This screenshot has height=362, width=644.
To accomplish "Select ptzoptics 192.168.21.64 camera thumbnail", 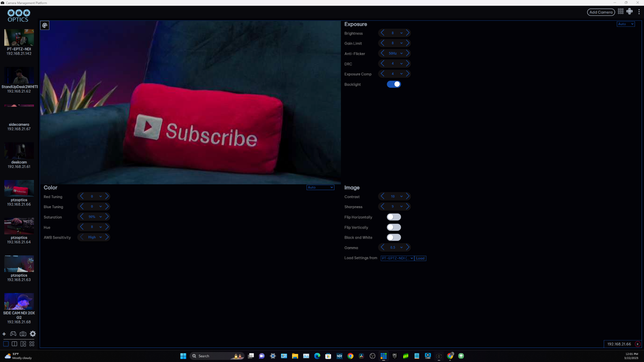I will pyautogui.click(x=19, y=226).
